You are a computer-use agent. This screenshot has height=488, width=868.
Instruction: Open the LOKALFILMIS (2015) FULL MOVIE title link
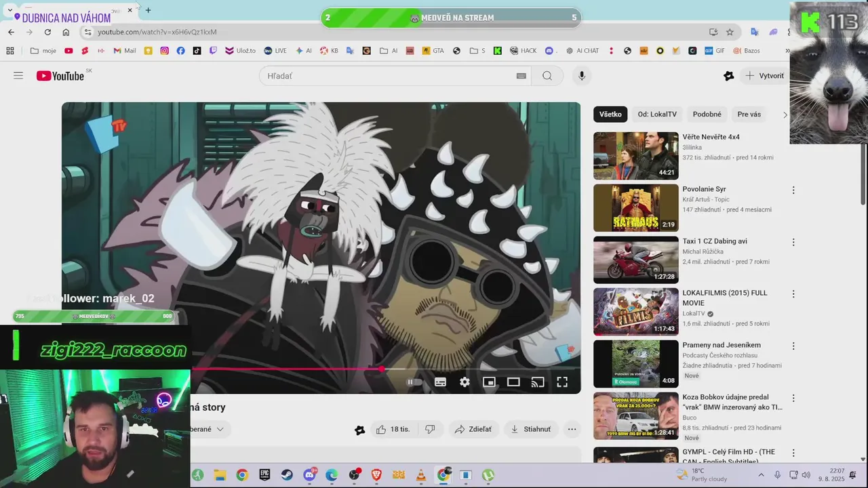(725, 298)
